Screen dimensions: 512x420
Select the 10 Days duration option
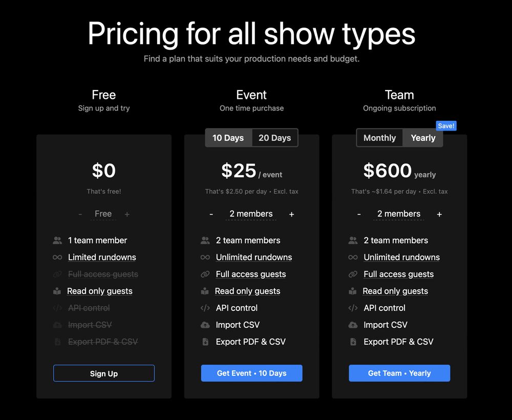(228, 138)
